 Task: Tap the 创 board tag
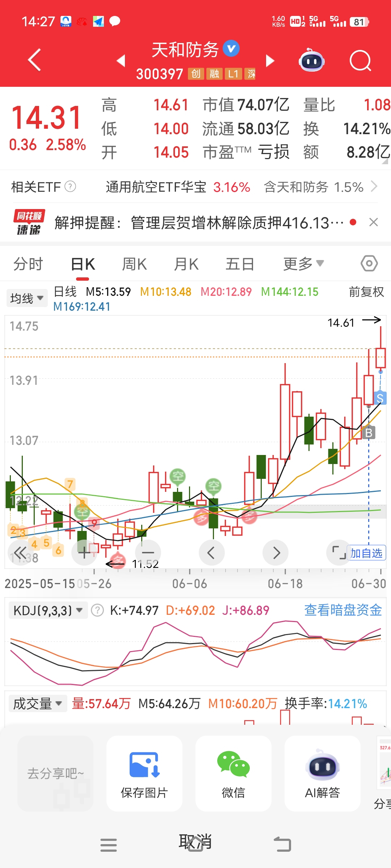196,74
